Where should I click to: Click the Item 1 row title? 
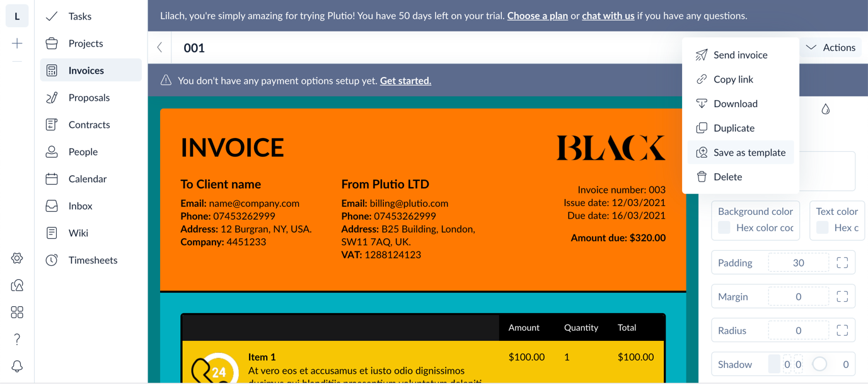click(262, 357)
